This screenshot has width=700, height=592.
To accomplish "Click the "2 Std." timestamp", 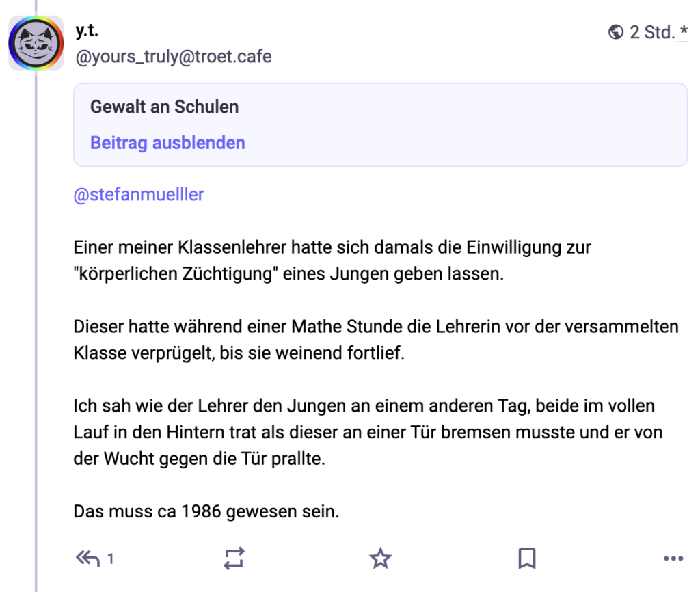I will (x=651, y=32).
